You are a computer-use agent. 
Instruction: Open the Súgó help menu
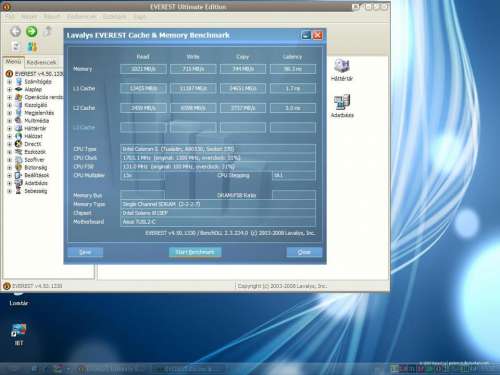140,16
